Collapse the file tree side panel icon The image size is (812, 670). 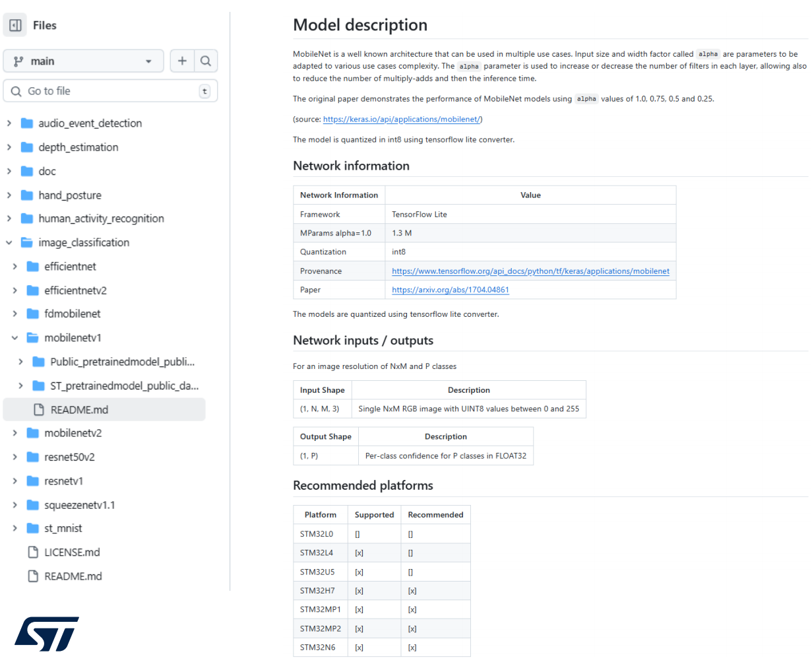click(x=15, y=25)
